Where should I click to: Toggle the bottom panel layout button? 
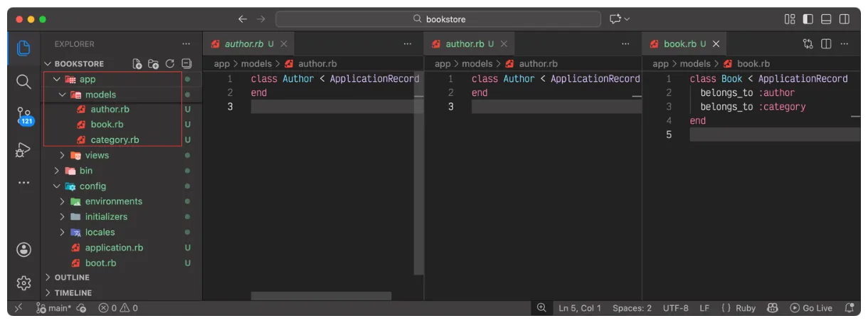tap(826, 19)
